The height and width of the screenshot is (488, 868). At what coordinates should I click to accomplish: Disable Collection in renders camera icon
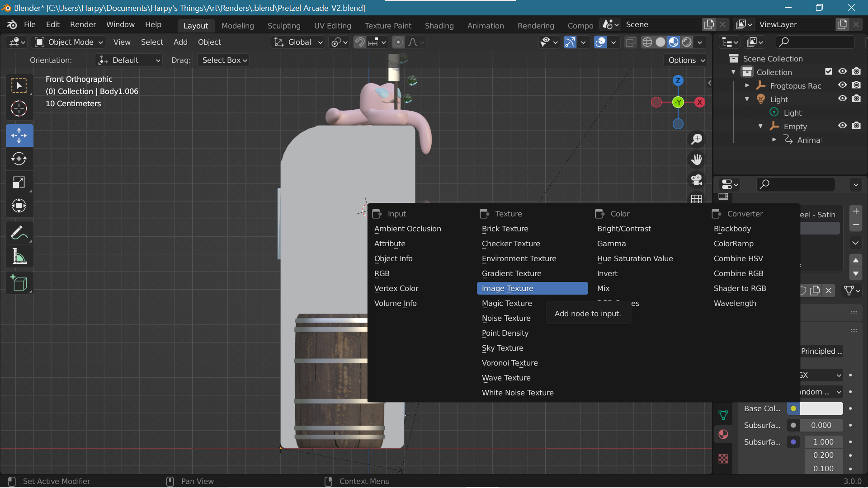tap(856, 71)
